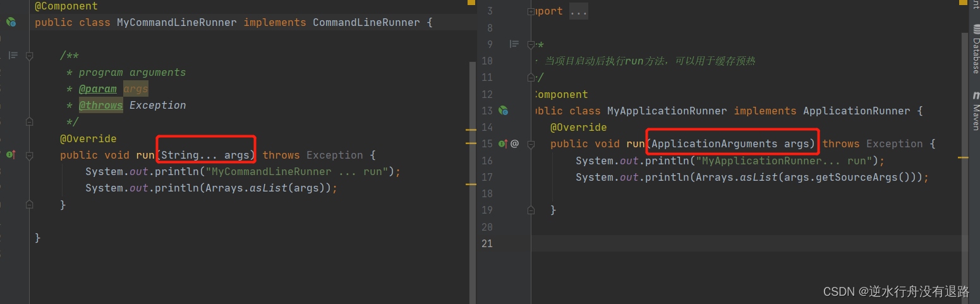This screenshot has width=980, height=304.
Task: Toggle rendered doc comment icon on line 9
Action: coord(514,44)
